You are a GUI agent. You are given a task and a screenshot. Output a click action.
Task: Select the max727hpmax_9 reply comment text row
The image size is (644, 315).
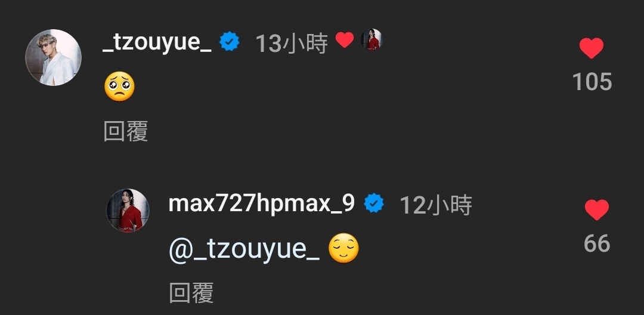(264, 249)
